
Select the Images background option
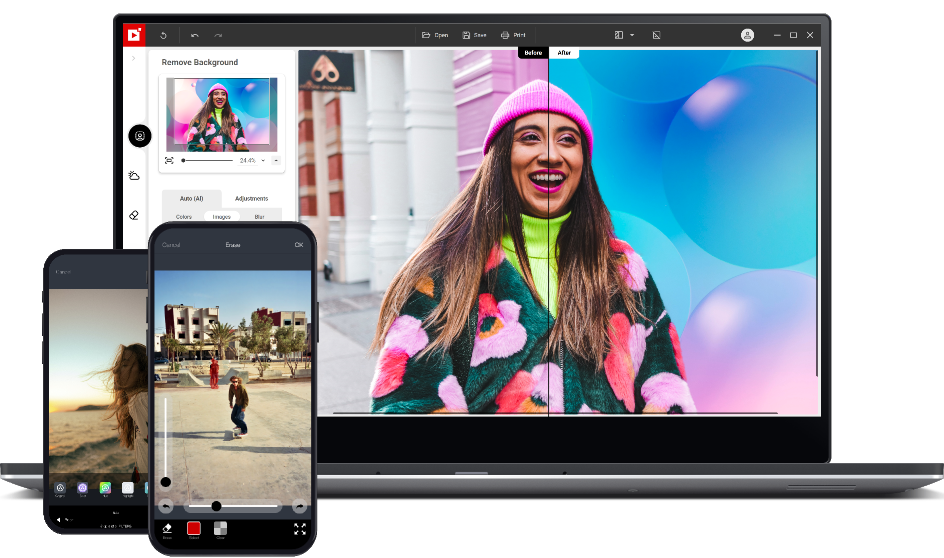[222, 217]
